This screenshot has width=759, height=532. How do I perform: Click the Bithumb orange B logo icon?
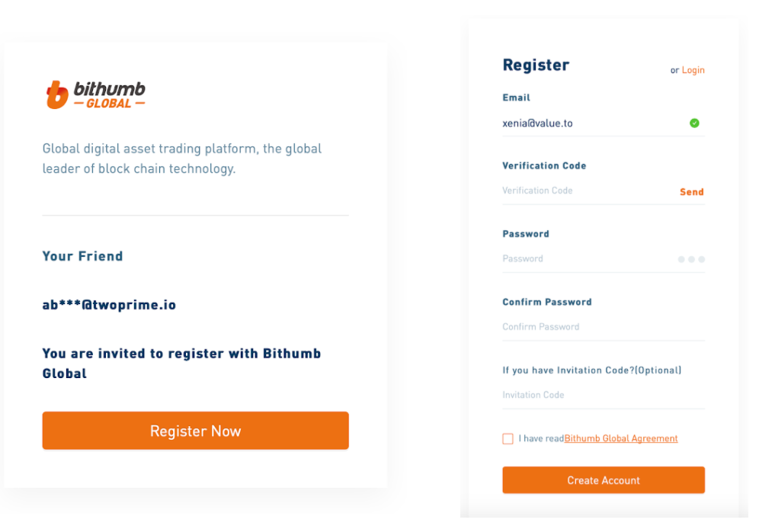[57, 95]
